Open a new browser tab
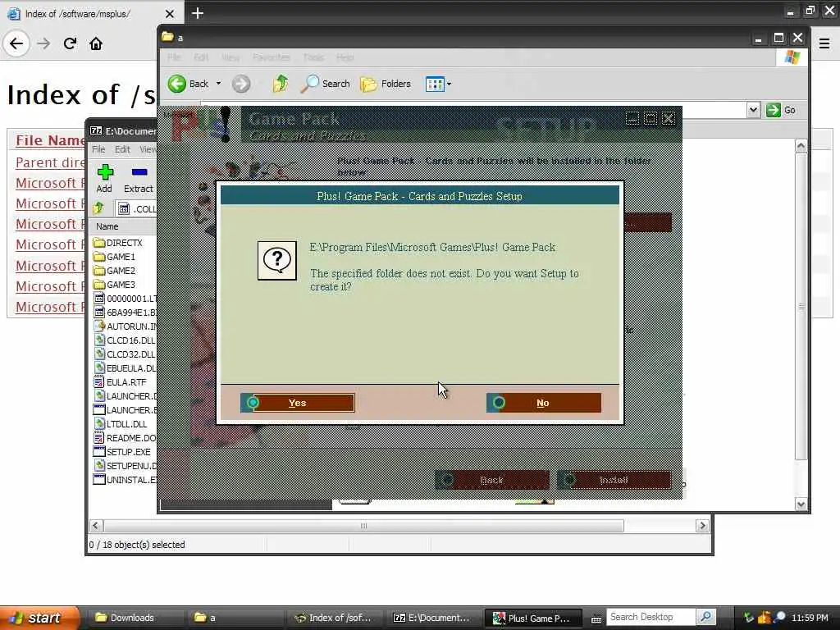This screenshot has height=630, width=840. pos(198,13)
